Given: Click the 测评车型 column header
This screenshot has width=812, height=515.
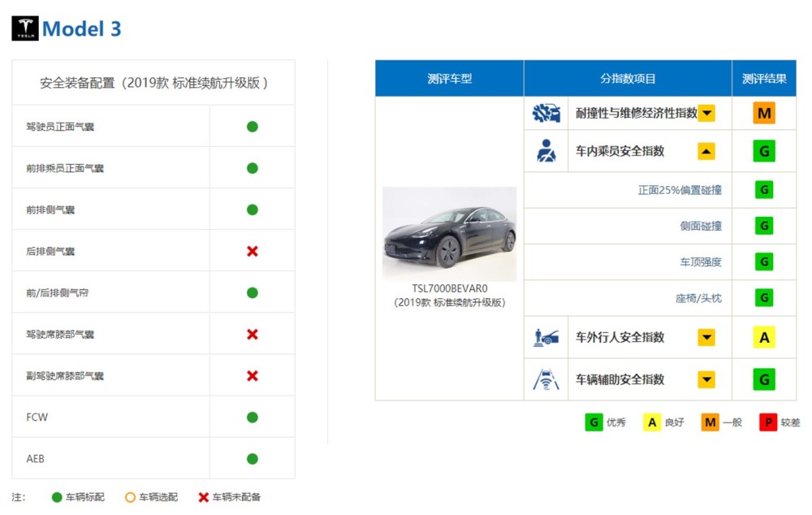Looking at the screenshot, I should pos(450,78).
